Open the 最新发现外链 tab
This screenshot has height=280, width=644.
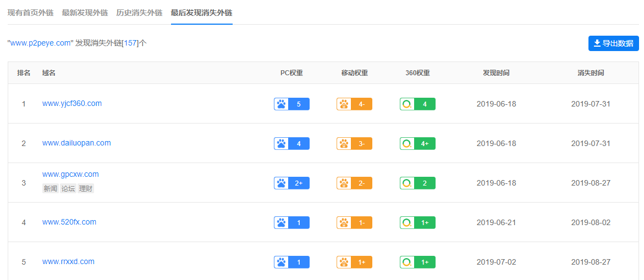point(85,13)
